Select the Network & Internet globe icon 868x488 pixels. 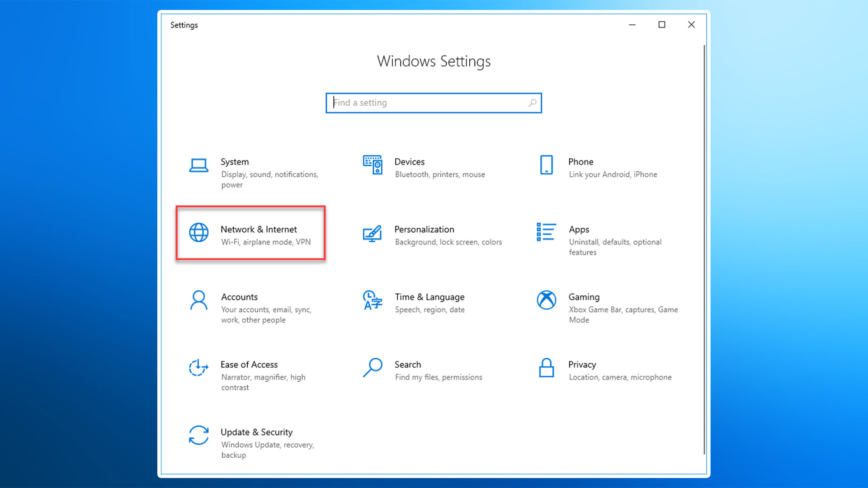tap(198, 233)
